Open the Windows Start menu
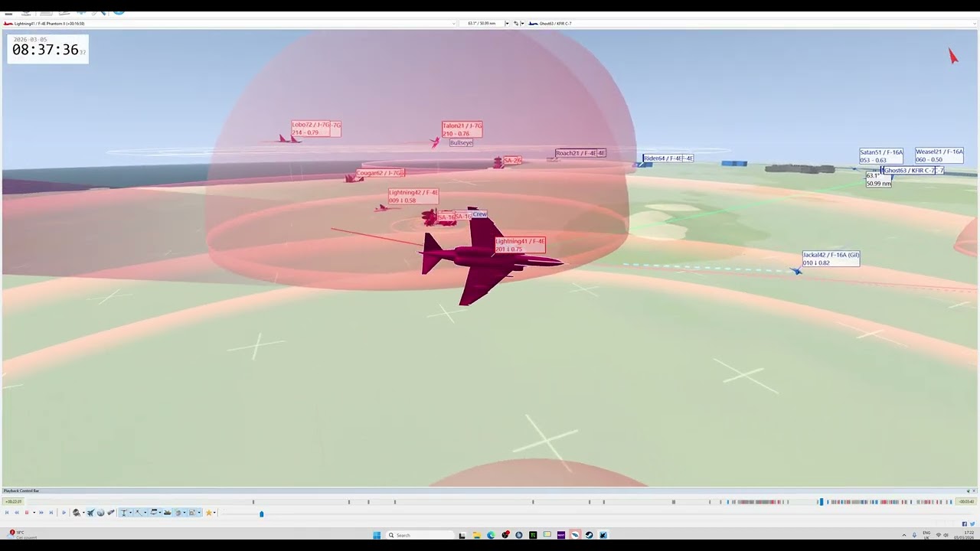The height and width of the screenshot is (551, 980). point(377,535)
